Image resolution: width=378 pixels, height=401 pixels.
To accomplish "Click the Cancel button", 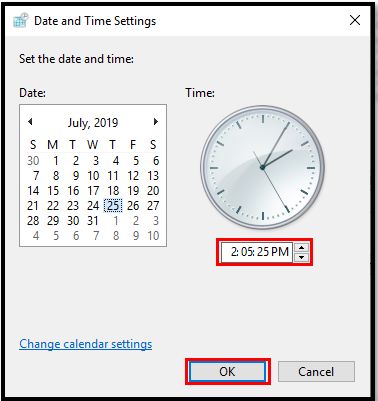I will point(316,372).
